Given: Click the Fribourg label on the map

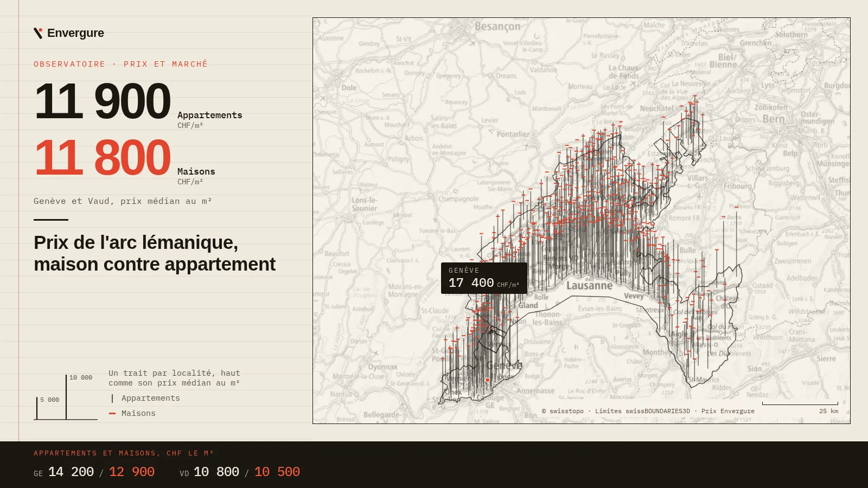Looking at the screenshot, I should pos(737,186).
